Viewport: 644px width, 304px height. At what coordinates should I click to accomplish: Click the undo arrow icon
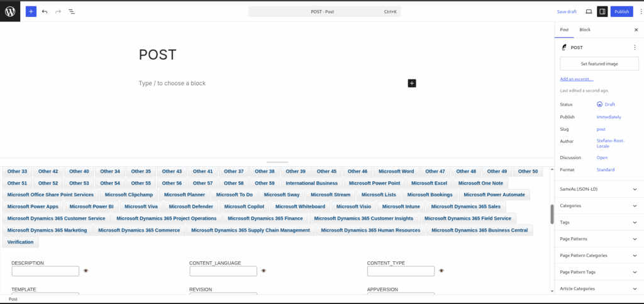[x=45, y=11]
